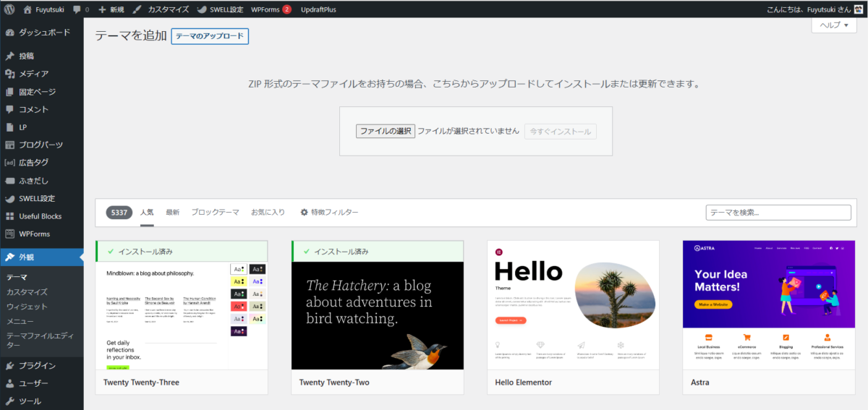Select カスタマイズ submenu under 外観
The height and width of the screenshot is (410, 868).
(x=27, y=292)
